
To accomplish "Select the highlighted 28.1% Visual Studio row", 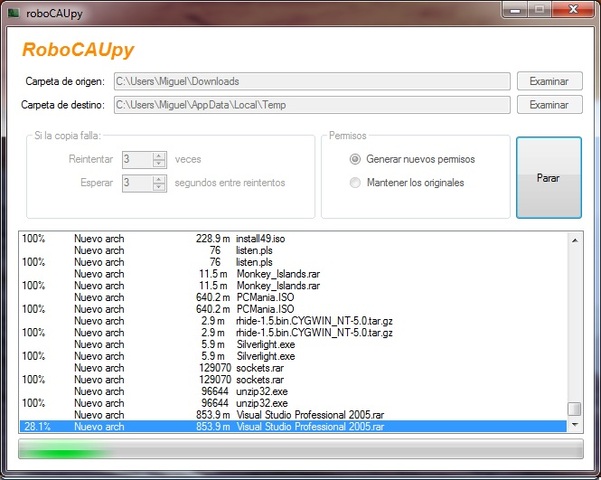I will [293, 426].
